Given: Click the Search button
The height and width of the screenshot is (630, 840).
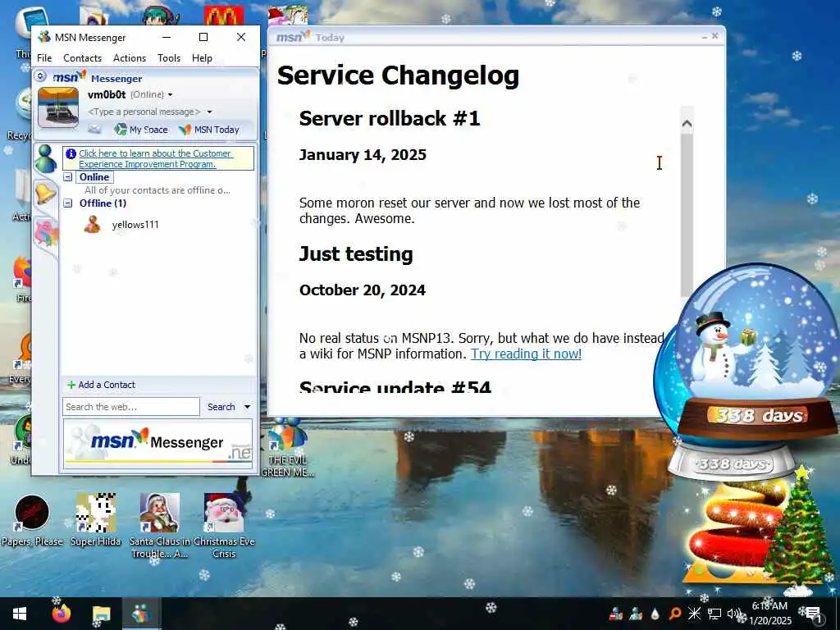Looking at the screenshot, I should click(x=221, y=407).
